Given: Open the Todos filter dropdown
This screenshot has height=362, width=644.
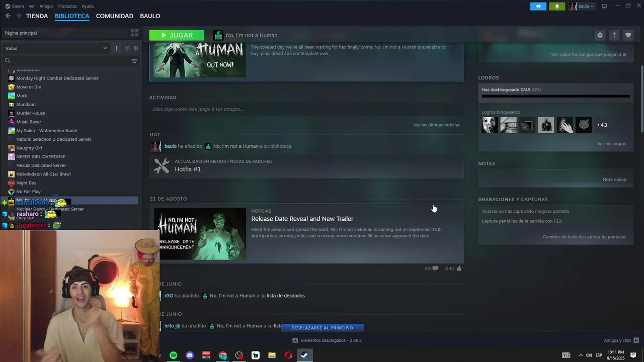Looking at the screenshot, I should (55, 48).
